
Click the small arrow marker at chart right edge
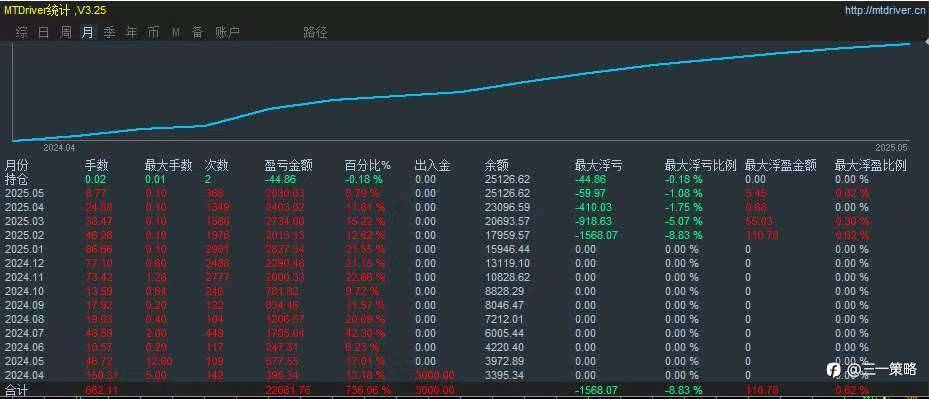(x=926, y=43)
